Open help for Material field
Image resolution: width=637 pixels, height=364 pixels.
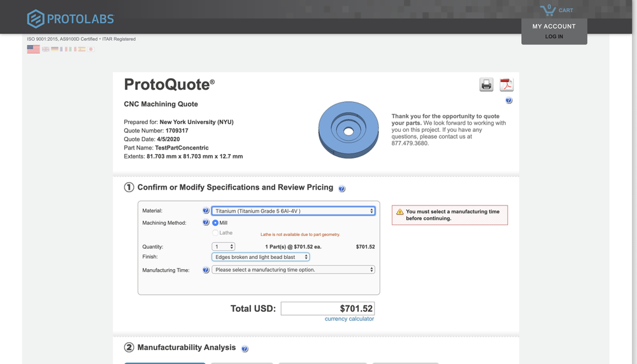[x=206, y=211]
